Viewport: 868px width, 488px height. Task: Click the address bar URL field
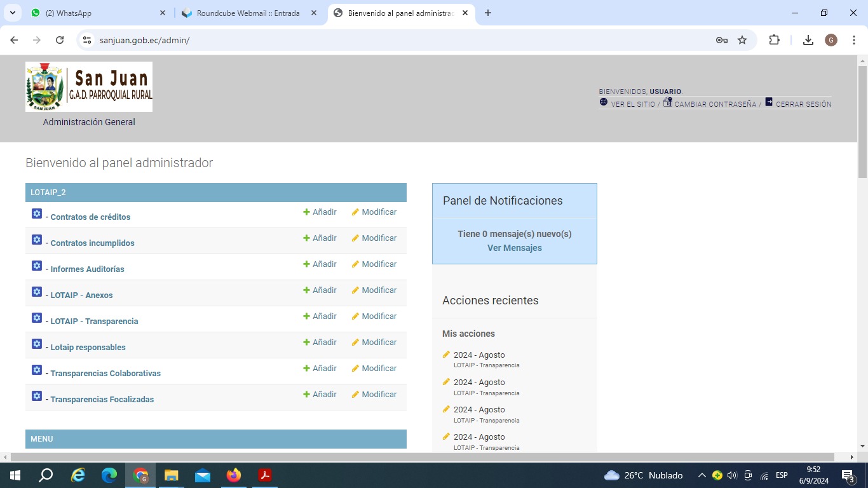[x=381, y=40]
